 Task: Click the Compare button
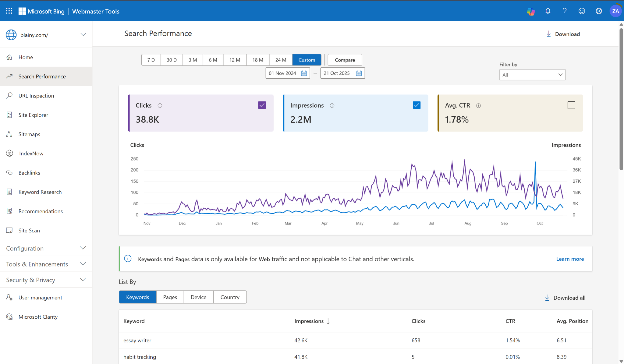tap(344, 60)
